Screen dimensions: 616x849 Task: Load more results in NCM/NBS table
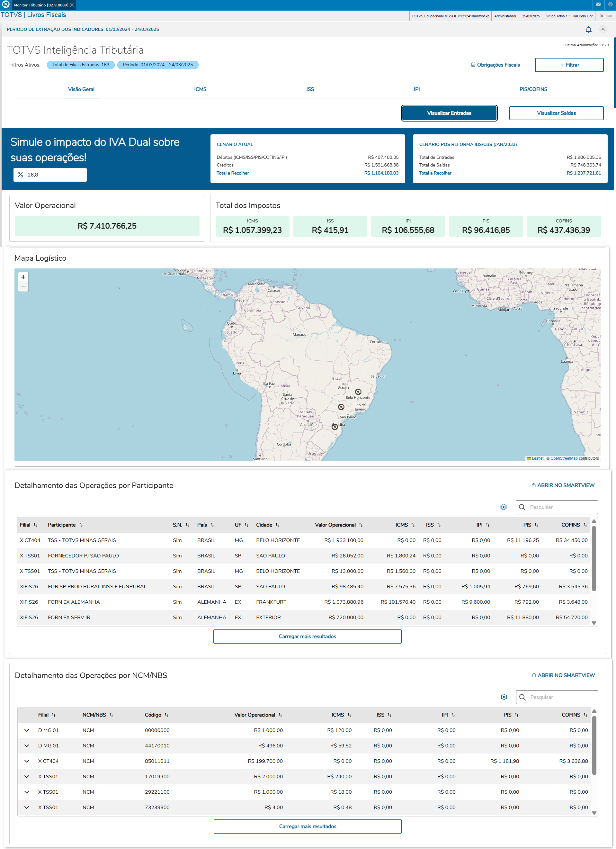tap(308, 826)
